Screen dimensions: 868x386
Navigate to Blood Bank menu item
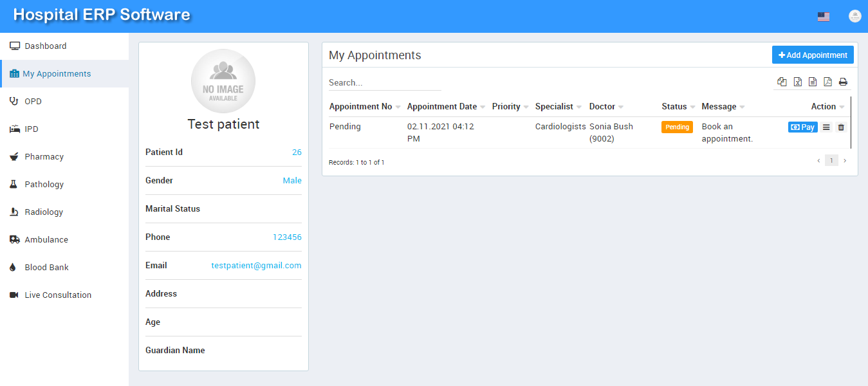(x=46, y=268)
